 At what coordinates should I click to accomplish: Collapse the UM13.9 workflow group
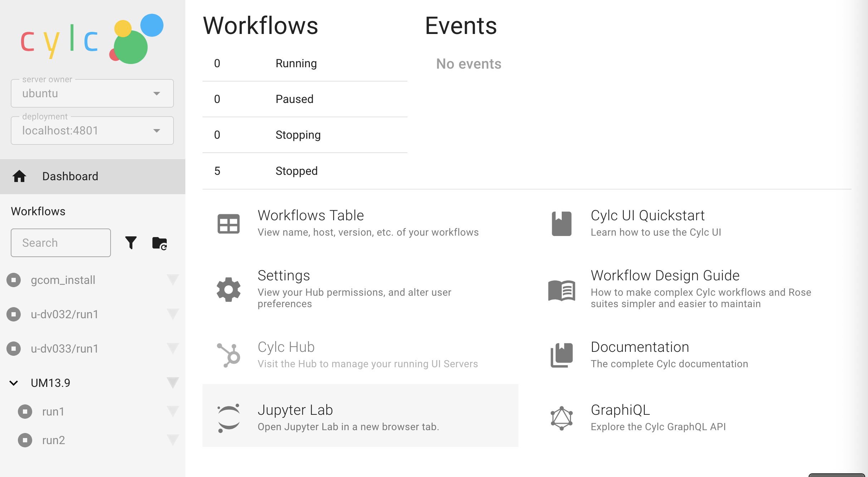[x=14, y=383]
